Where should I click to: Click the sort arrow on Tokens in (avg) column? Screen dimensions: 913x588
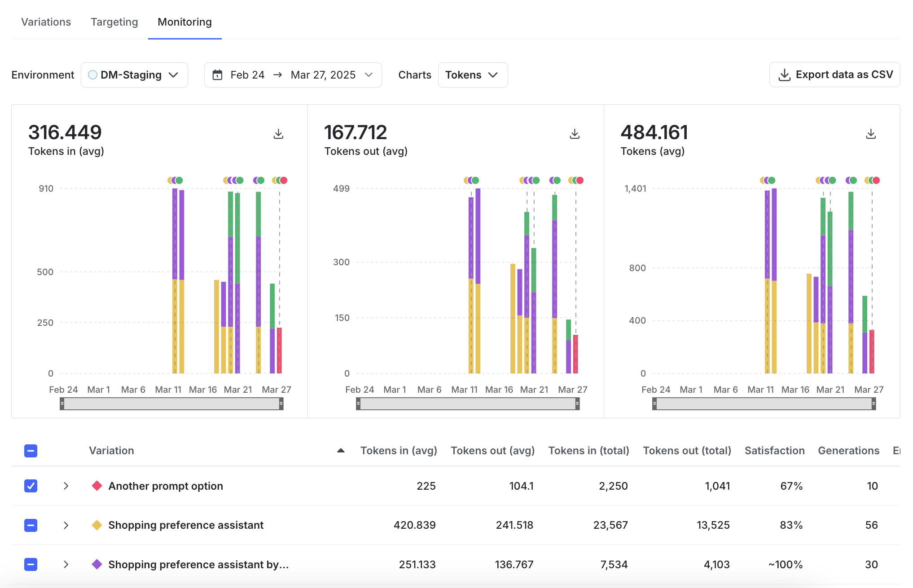341,451
